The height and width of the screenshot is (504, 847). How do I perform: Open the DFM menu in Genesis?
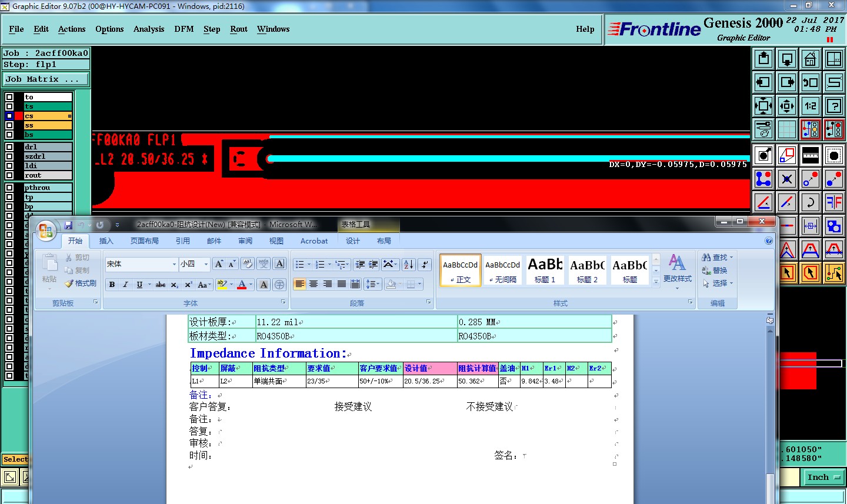(x=184, y=29)
